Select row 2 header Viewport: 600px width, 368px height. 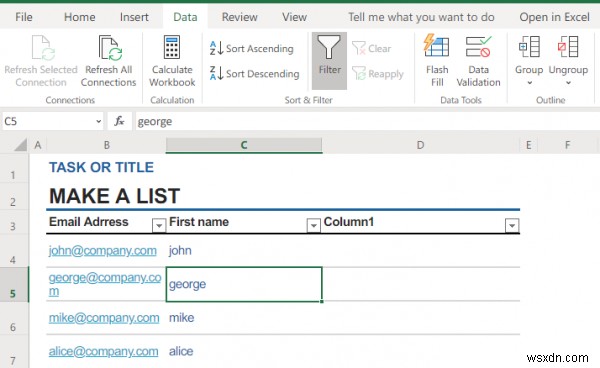[14, 196]
